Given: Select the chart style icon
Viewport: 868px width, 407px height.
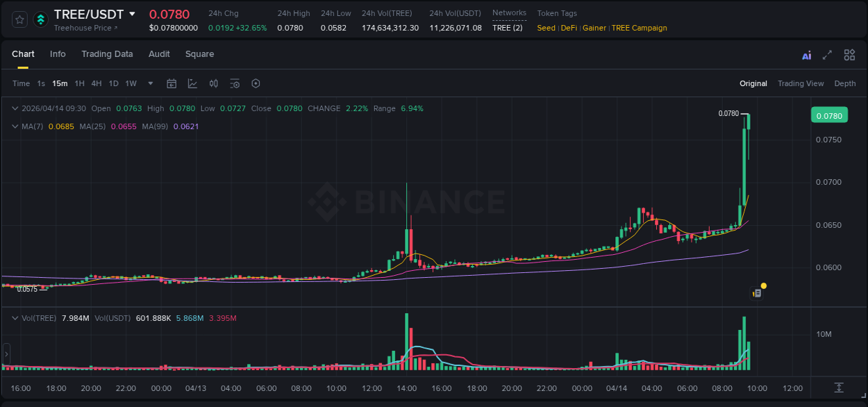Looking at the screenshot, I should [x=191, y=83].
